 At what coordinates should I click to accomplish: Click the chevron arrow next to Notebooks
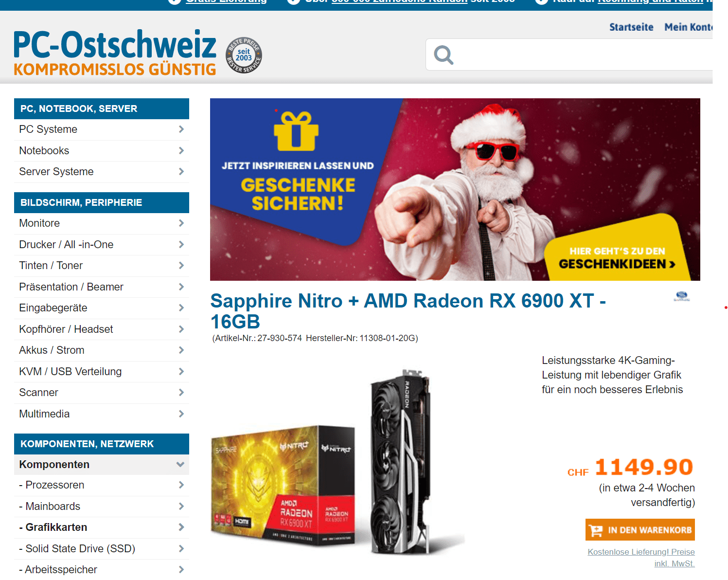tap(181, 150)
